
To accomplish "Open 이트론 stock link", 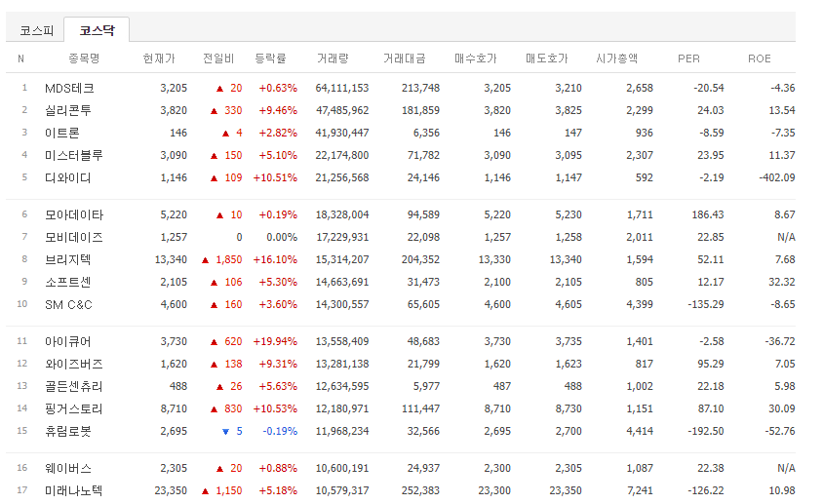I will coord(62,134).
